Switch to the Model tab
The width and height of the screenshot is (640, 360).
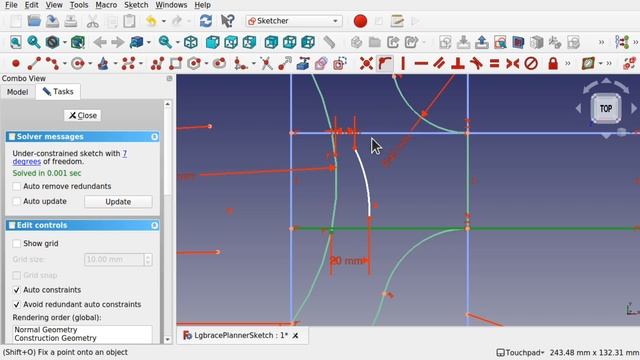pyautogui.click(x=18, y=92)
